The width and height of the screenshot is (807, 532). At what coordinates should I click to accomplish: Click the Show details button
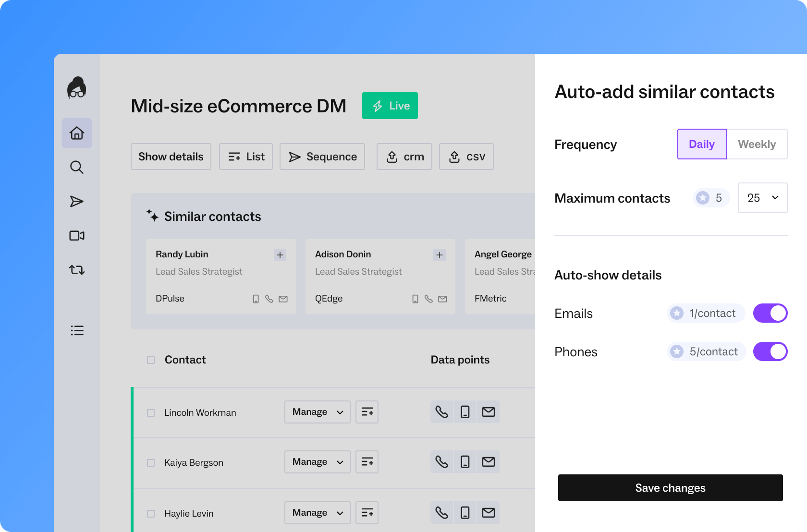[171, 157]
